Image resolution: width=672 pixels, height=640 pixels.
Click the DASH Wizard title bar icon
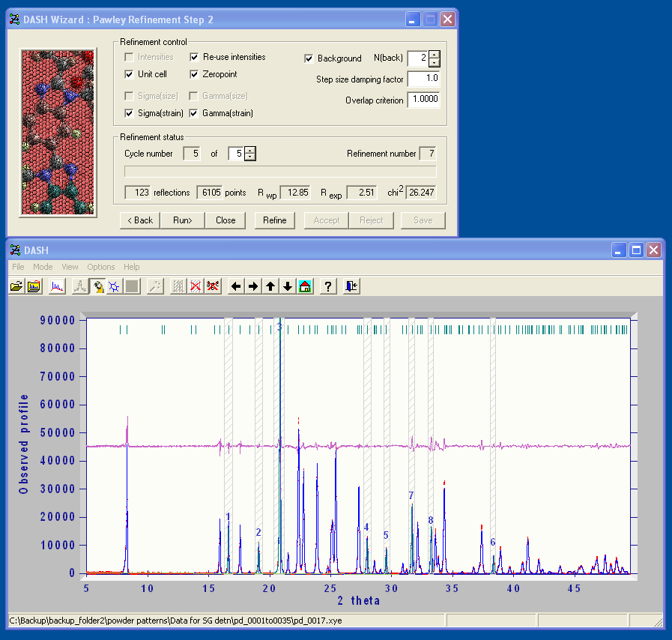(x=14, y=19)
